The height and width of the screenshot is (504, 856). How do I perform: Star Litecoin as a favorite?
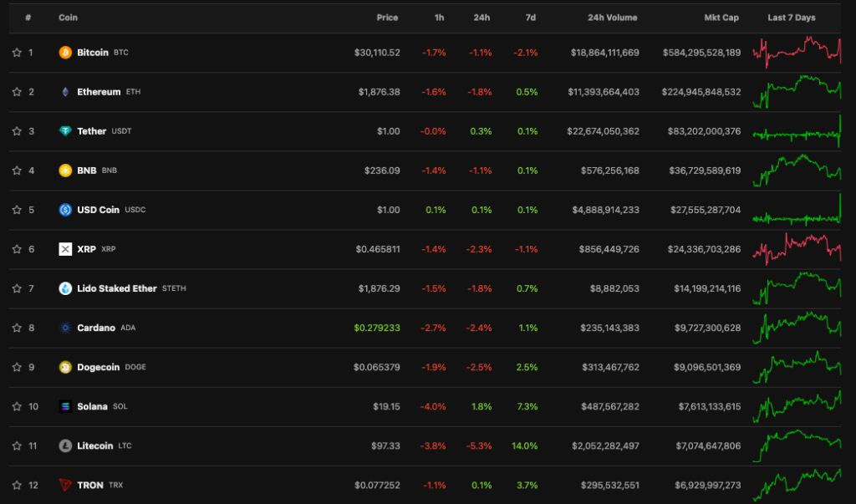(17, 445)
